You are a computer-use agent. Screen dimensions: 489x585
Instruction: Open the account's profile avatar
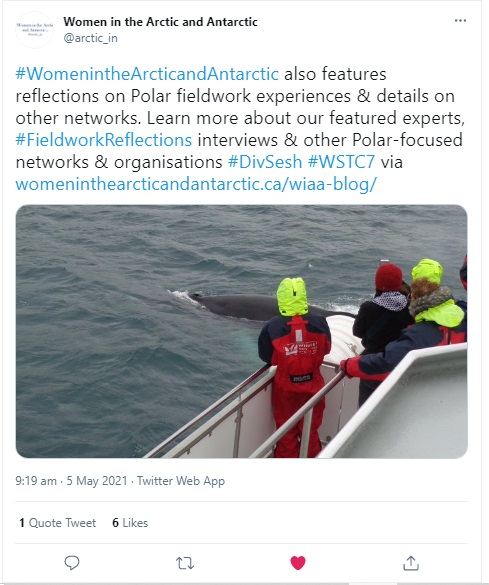pyautogui.click(x=34, y=30)
